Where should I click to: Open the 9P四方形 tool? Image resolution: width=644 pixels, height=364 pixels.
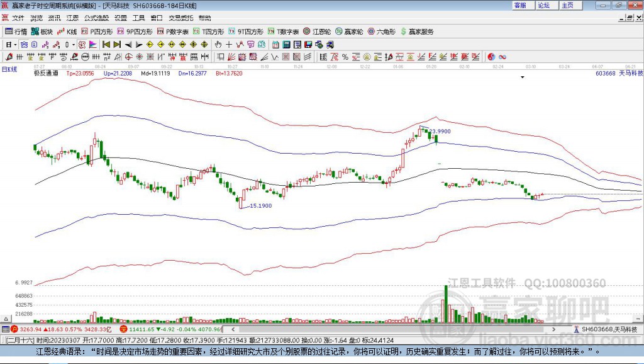pos(135,31)
